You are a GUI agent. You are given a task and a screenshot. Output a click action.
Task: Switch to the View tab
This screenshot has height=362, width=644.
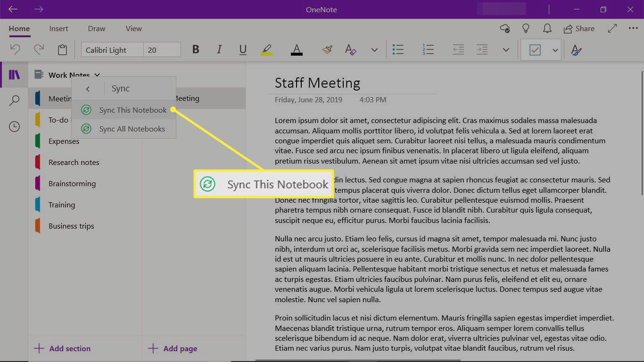134,29
